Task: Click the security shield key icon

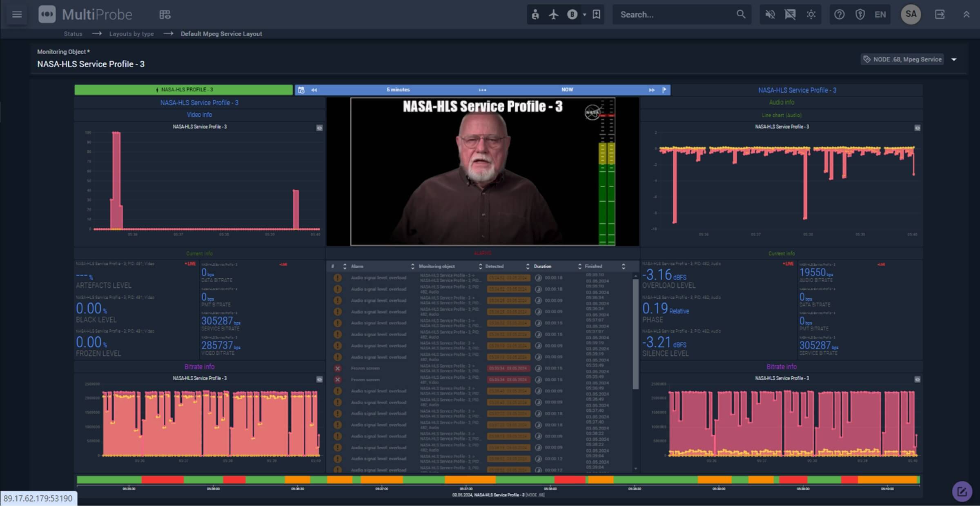Action: click(860, 15)
